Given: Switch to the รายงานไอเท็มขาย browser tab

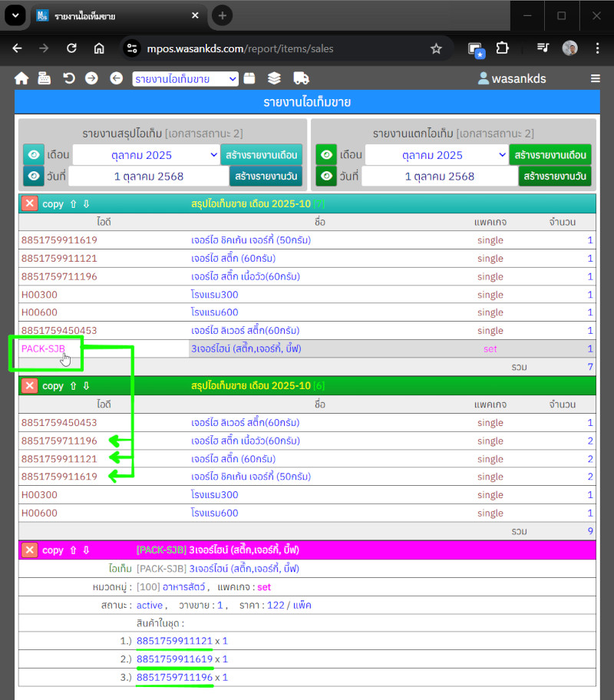Looking at the screenshot, I should (x=115, y=16).
